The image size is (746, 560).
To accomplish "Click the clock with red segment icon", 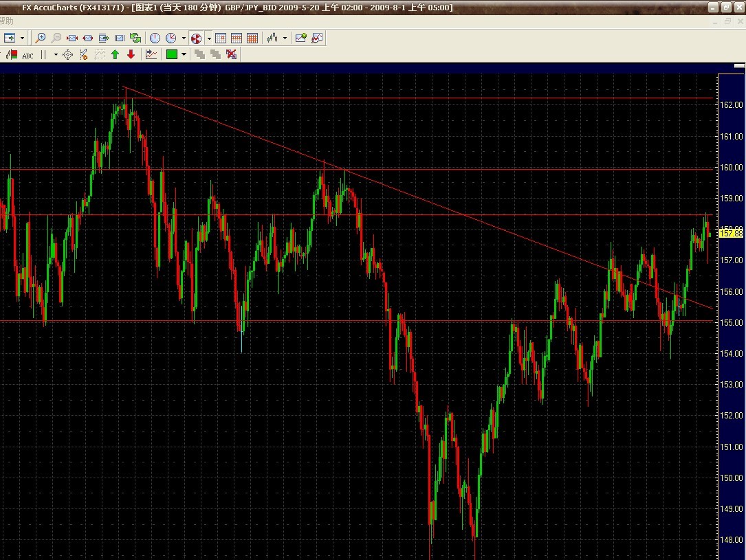I will pyautogui.click(x=171, y=38).
